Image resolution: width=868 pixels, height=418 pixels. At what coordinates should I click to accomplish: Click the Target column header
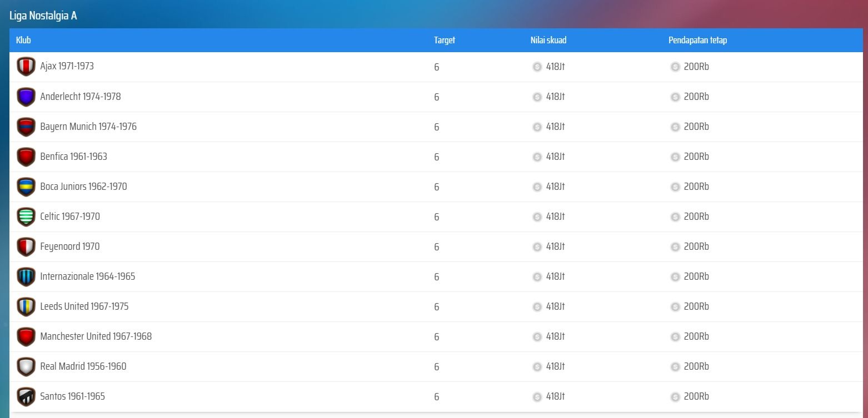(x=445, y=40)
